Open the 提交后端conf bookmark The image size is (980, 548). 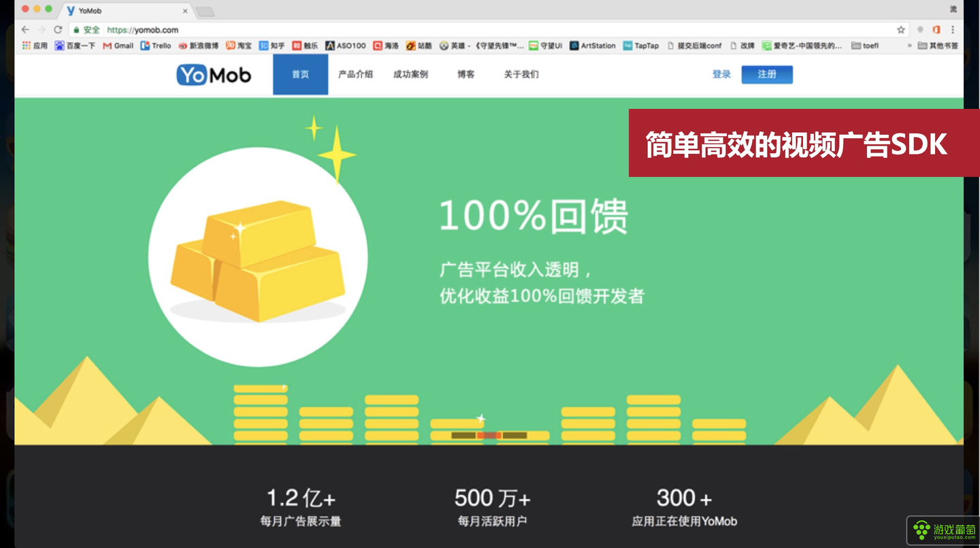(x=694, y=46)
